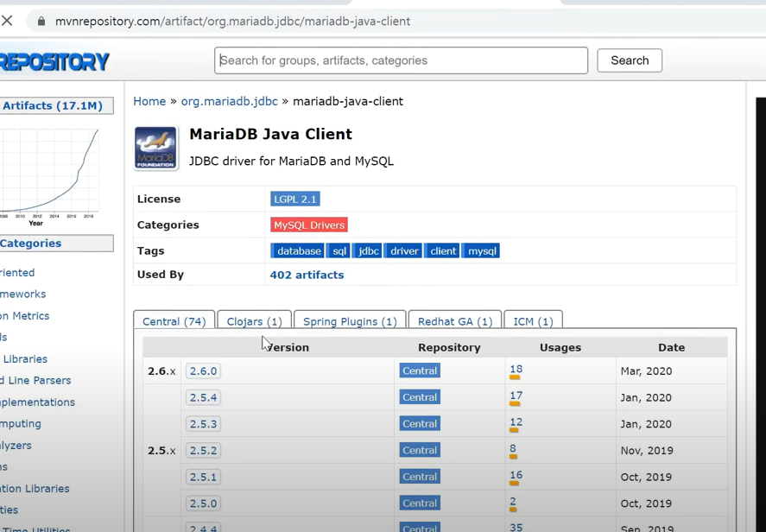Open 8 usages for version 2.5.2

click(512, 448)
